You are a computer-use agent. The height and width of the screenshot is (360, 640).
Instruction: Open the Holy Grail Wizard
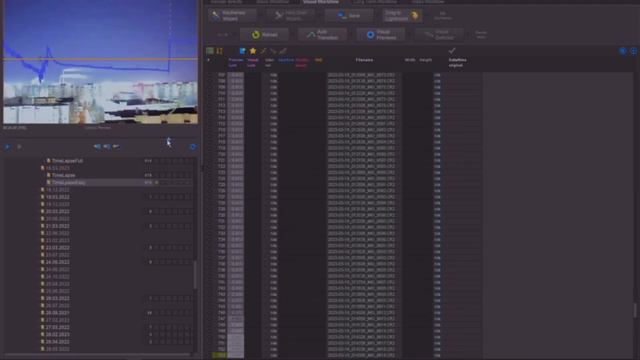291,16
